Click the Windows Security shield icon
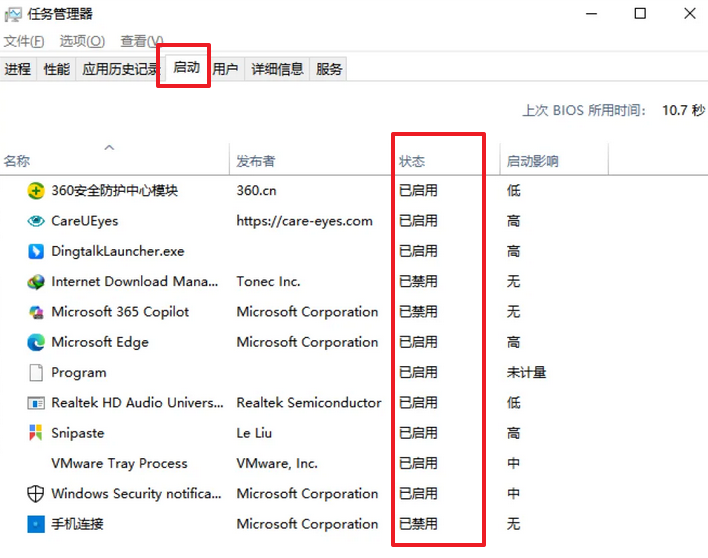Screen dimensions: 708x558 (36, 493)
